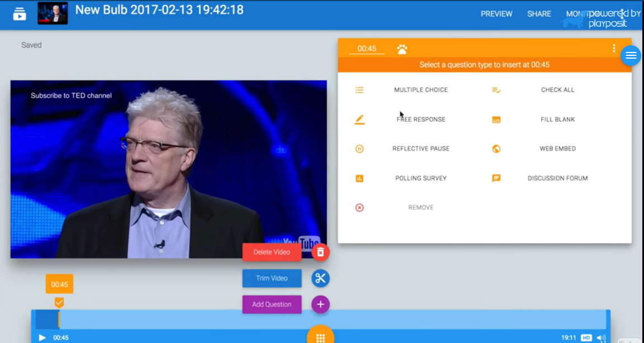Click the paw print icon in question panel
Viewport: 644px width, 343px height.
tap(402, 49)
